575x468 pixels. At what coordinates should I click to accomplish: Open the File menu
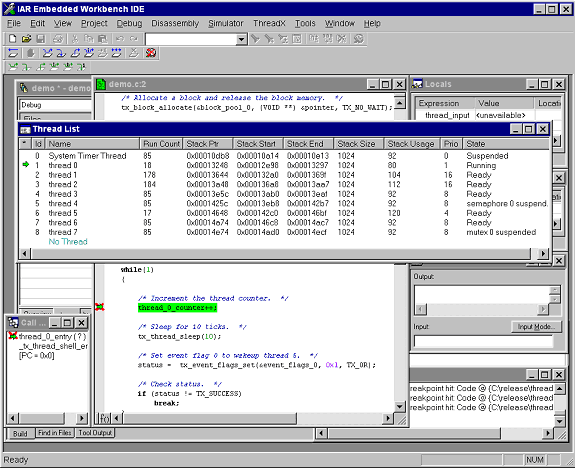point(14,23)
